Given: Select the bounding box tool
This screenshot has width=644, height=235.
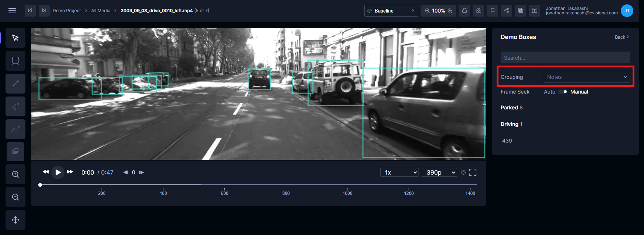Looking at the screenshot, I should [x=15, y=61].
